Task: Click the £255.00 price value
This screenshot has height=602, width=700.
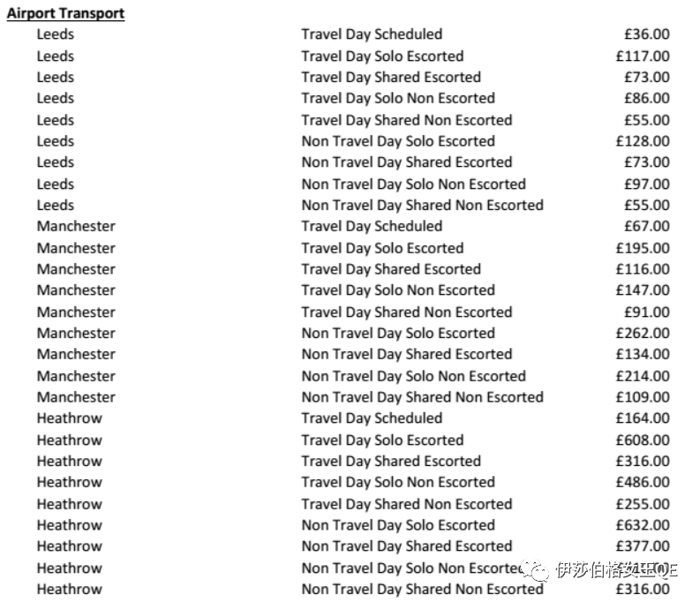Action: click(x=643, y=504)
